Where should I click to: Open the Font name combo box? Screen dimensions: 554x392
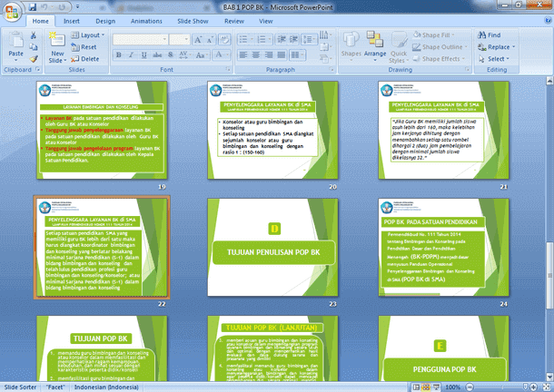pyautogui.click(x=140, y=40)
